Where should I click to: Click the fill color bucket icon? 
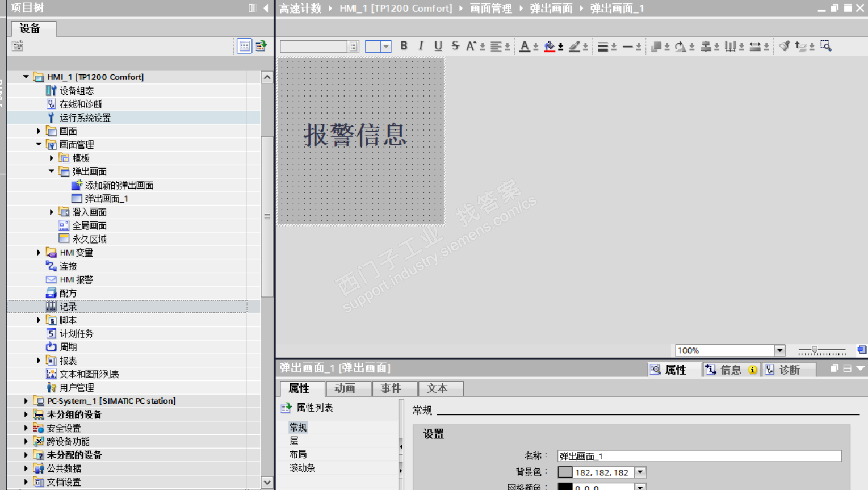click(x=550, y=47)
